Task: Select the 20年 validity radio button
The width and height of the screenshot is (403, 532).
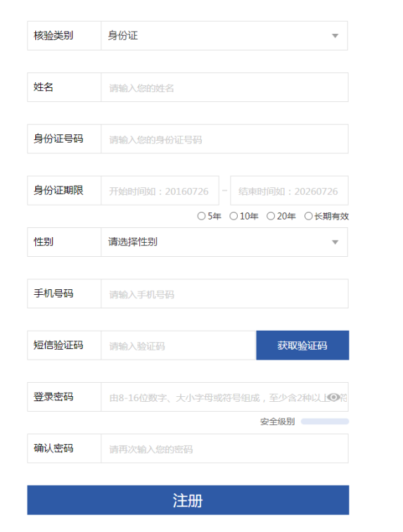Action: click(x=270, y=216)
